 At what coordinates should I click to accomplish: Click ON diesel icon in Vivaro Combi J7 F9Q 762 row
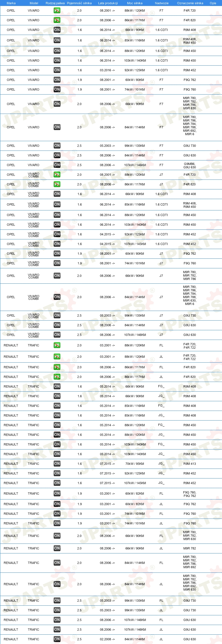pyautogui.click(x=57, y=254)
